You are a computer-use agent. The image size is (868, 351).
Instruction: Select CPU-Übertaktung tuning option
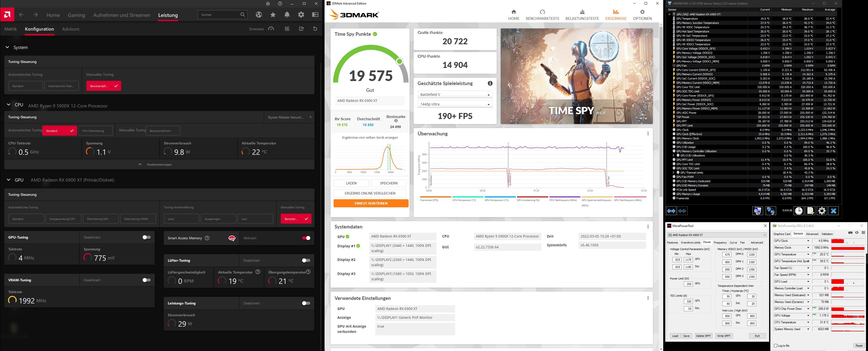click(95, 131)
